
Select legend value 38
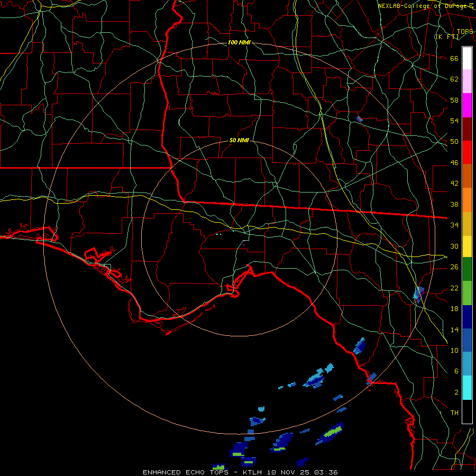coord(454,204)
